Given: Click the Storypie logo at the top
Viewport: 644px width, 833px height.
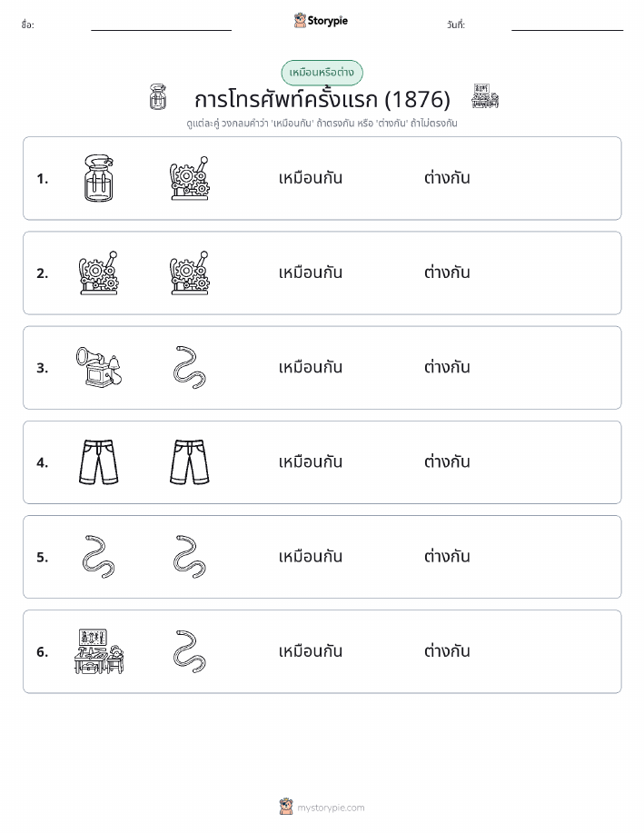Looking at the screenshot, I should pyautogui.click(x=321, y=21).
